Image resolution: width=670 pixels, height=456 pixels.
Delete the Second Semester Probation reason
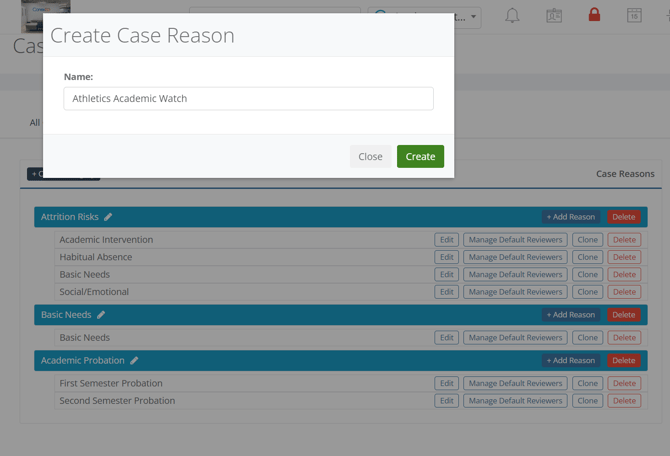click(x=624, y=401)
